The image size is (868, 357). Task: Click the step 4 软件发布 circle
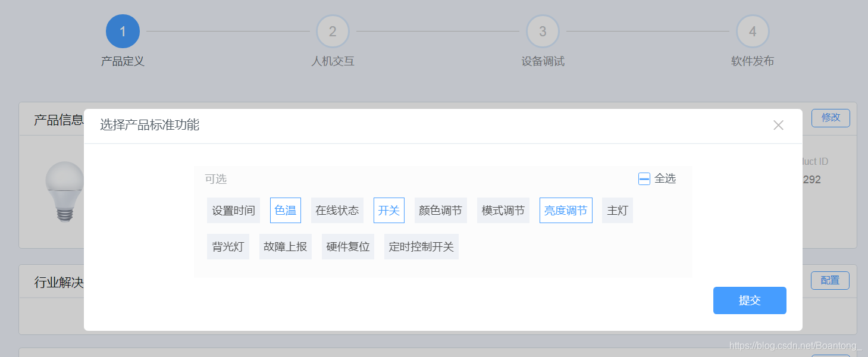pyautogui.click(x=752, y=31)
